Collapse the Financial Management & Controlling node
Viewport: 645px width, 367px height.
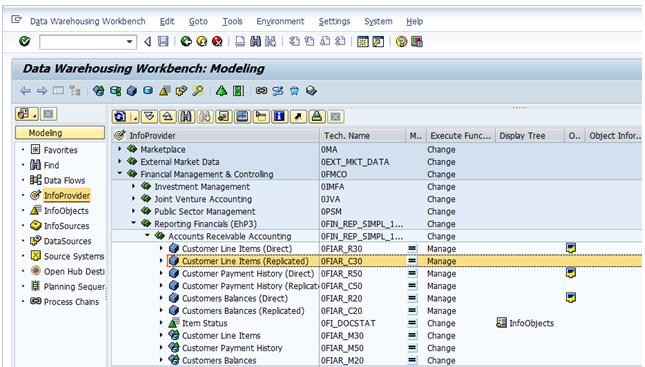pyautogui.click(x=120, y=174)
